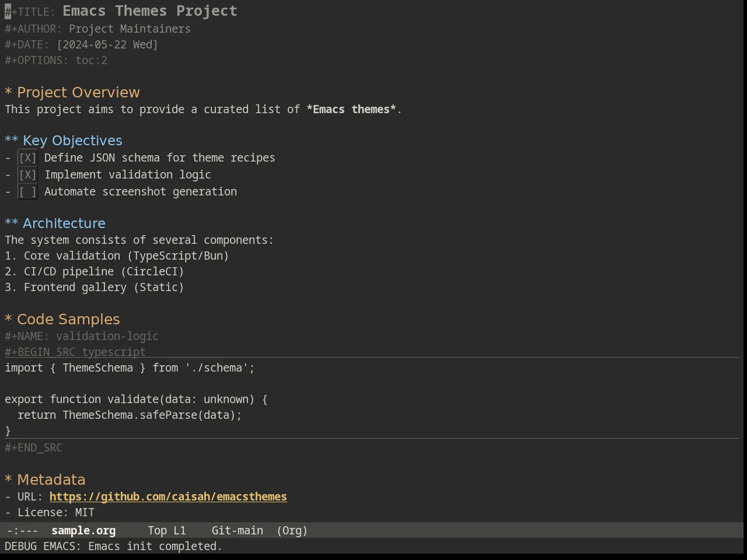The width and height of the screenshot is (747, 560).
Task: Click the bold Emacs themes text
Action: (x=351, y=109)
